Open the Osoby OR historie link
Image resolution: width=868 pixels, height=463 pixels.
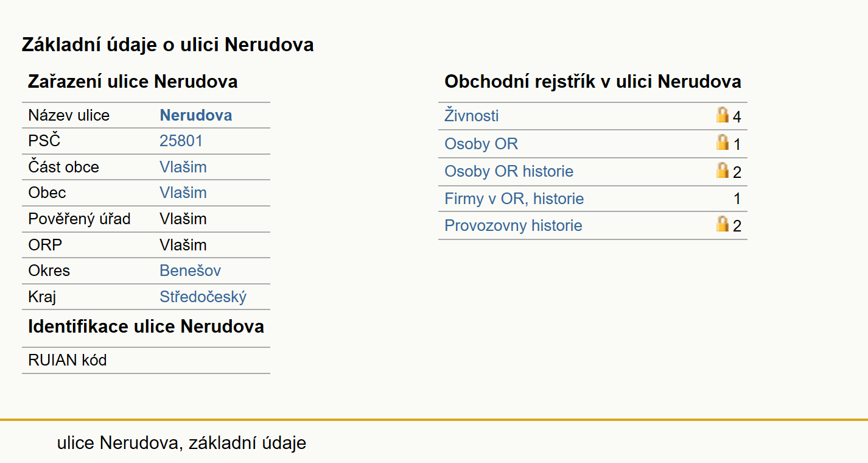(x=509, y=171)
